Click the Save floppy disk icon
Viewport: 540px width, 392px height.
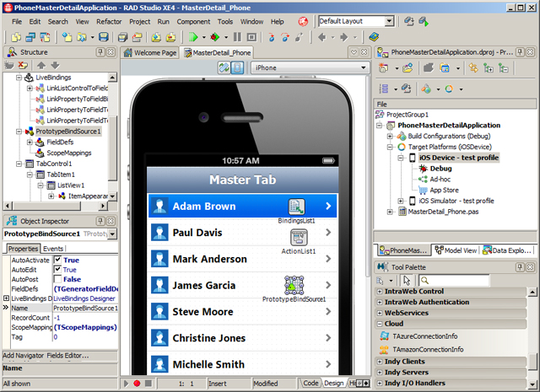point(103,37)
